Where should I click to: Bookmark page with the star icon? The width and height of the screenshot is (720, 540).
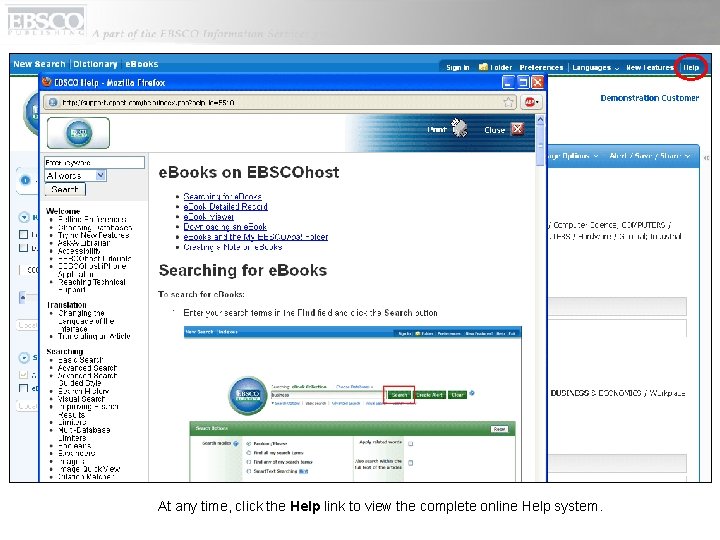coord(508,102)
